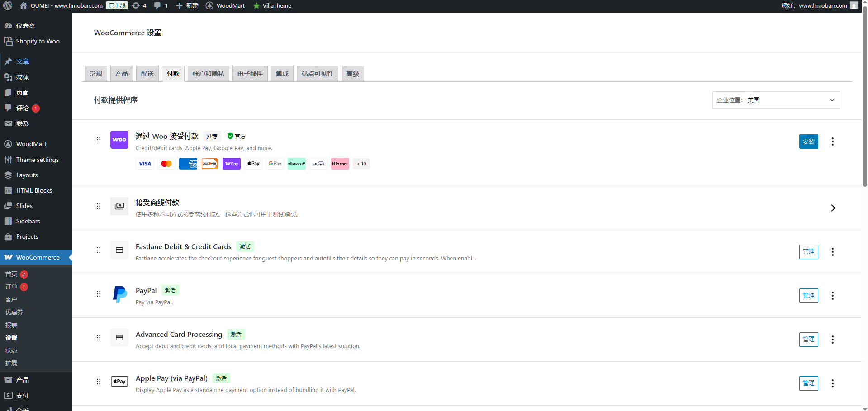Open the QUMEI site link in admin bar
Screen dimensions: 868x411
pos(62,5)
